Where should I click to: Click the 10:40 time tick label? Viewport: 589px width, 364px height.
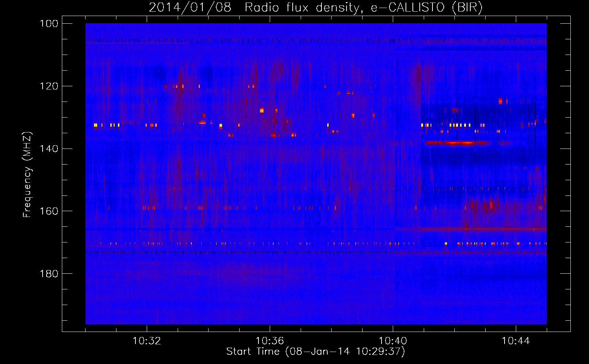393,341
